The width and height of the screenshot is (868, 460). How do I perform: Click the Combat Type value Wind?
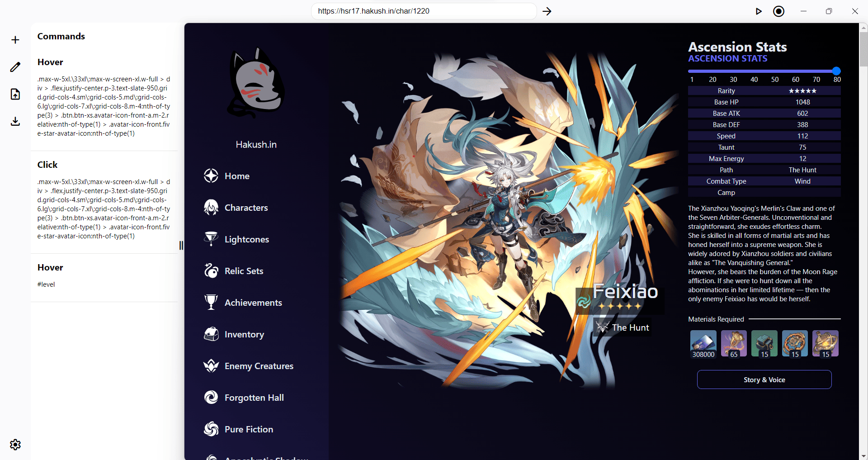point(803,181)
